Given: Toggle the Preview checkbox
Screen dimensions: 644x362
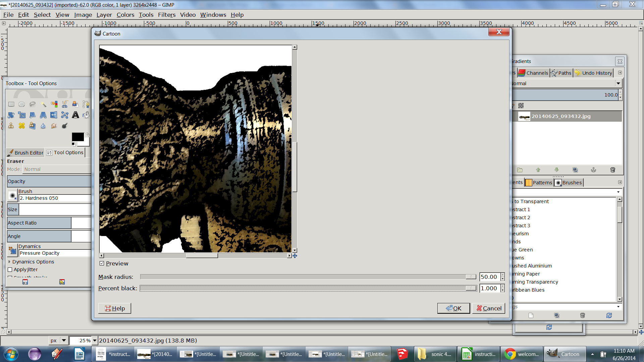Looking at the screenshot, I should coord(102,263).
